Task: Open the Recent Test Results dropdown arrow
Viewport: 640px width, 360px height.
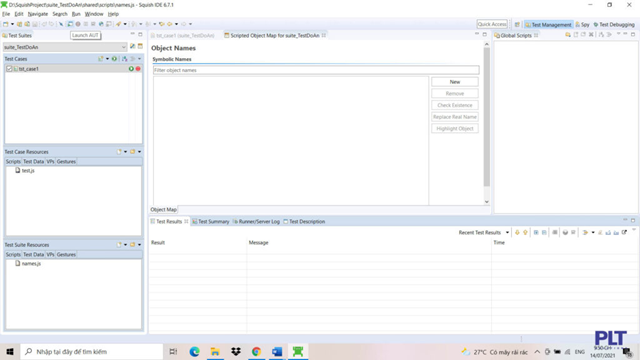Action: [x=507, y=233]
